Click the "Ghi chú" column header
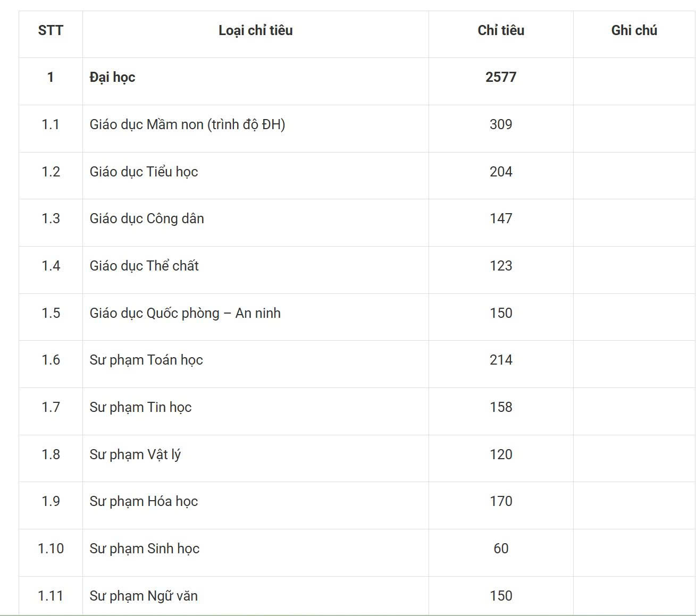The height and width of the screenshot is (616, 696). pyautogui.click(x=634, y=31)
